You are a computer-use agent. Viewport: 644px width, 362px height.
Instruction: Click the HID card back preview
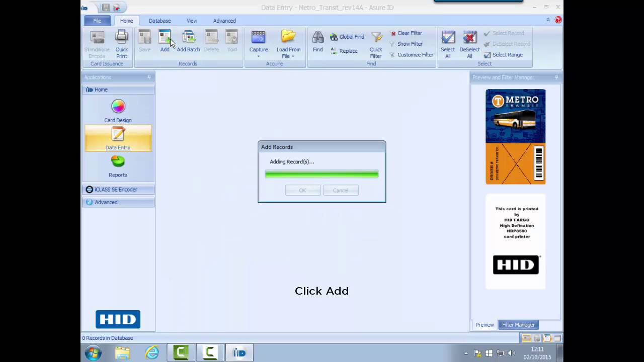pos(515,242)
